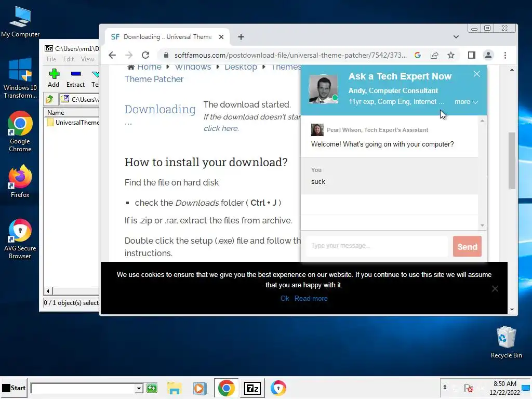Go back in Chrome

tap(112, 55)
